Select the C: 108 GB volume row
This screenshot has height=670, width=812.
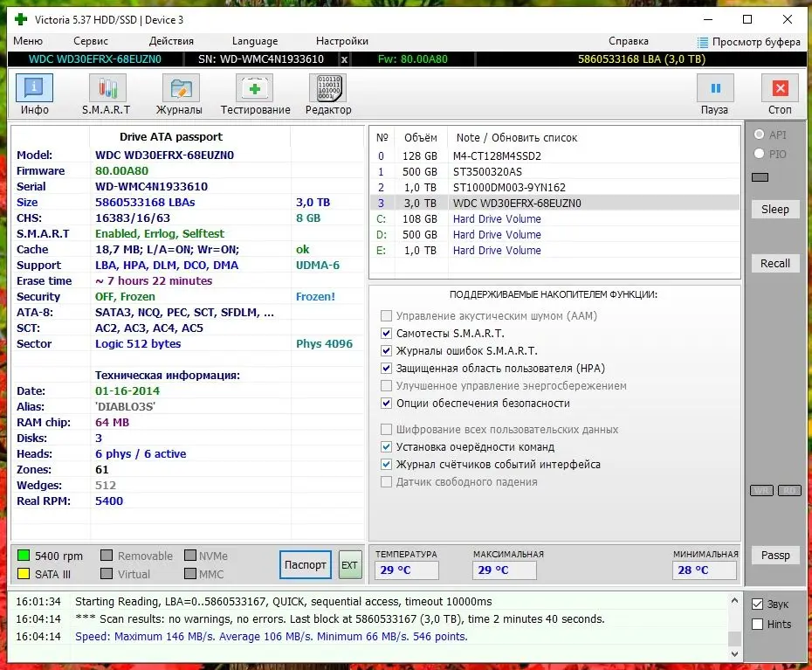pos(554,218)
